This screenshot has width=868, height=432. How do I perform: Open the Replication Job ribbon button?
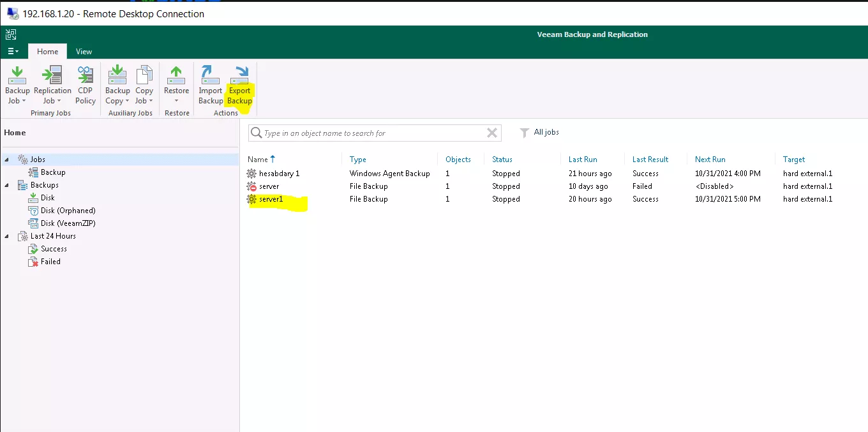[x=52, y=85]
